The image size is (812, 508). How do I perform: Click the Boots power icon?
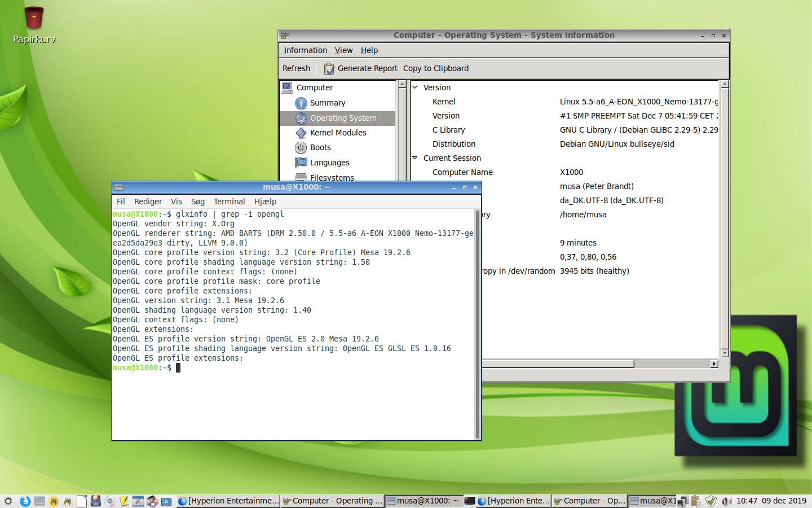point(301,148)
